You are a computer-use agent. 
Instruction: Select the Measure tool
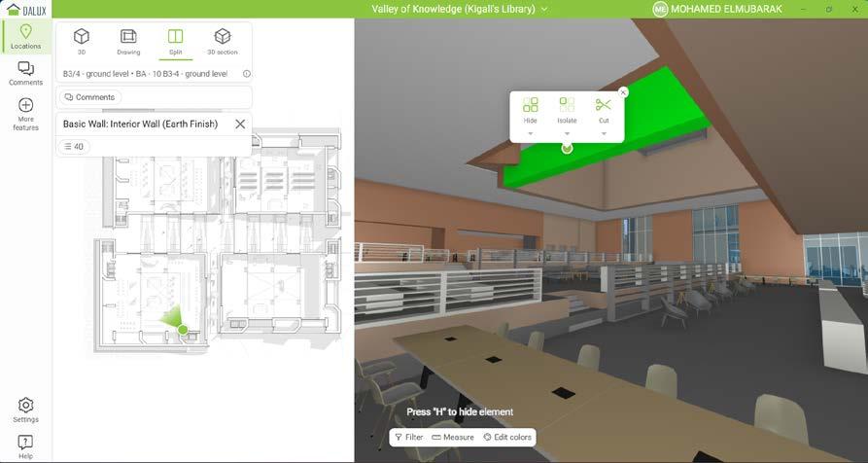(453, 437)
